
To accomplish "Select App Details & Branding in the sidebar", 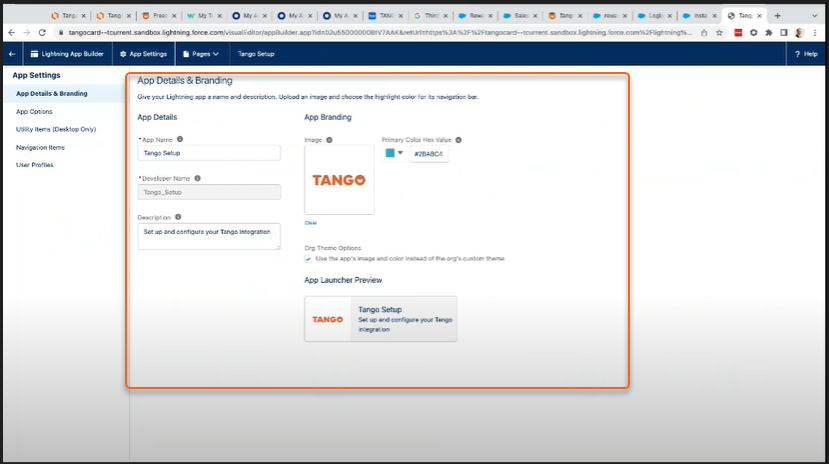I will pos(52,94).
